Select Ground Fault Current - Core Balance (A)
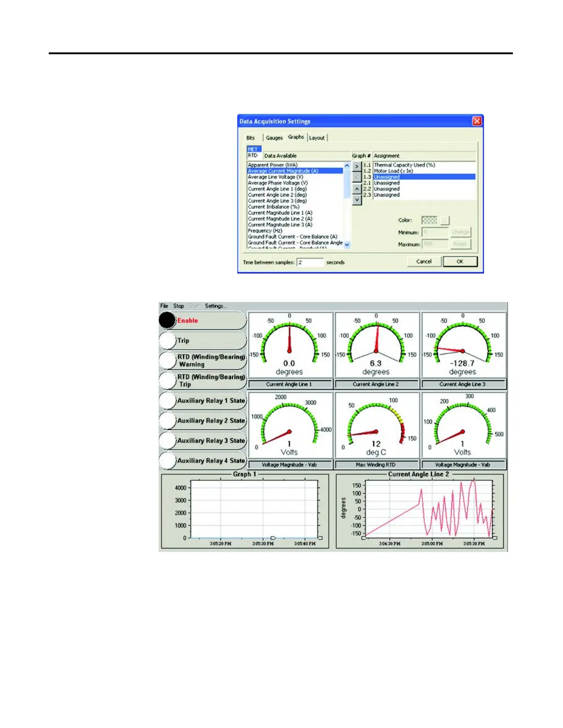Viewport: 563px width, 728px height. click(x=295, y=237)
